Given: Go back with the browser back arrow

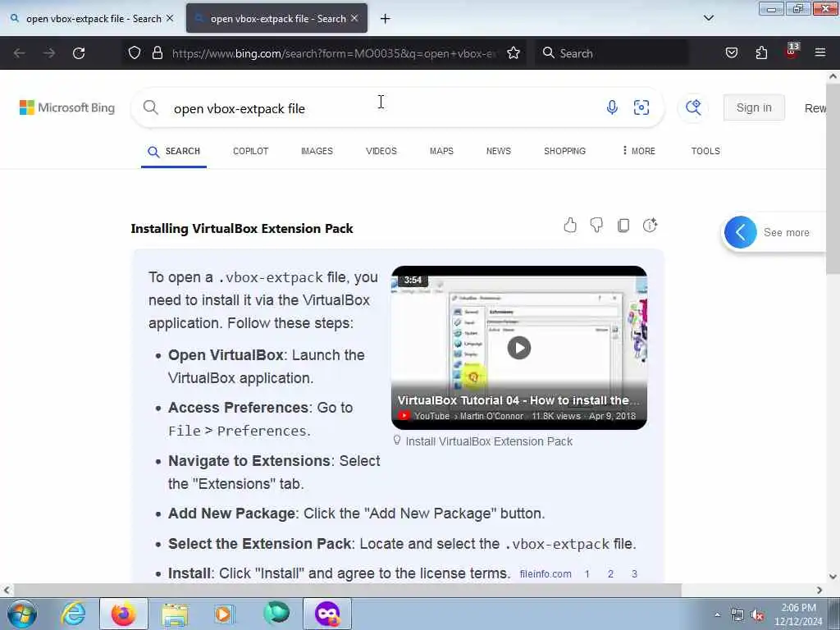Looking at the screenshot, I should 20,53.
